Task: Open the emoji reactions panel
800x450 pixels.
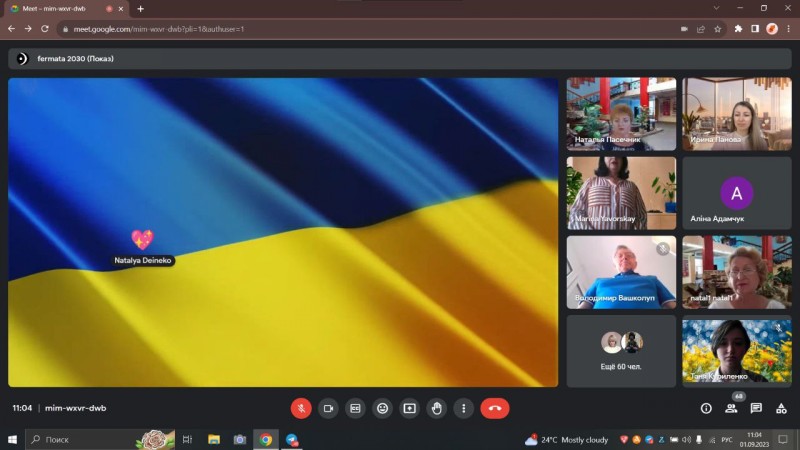Action: coord(382,408)
